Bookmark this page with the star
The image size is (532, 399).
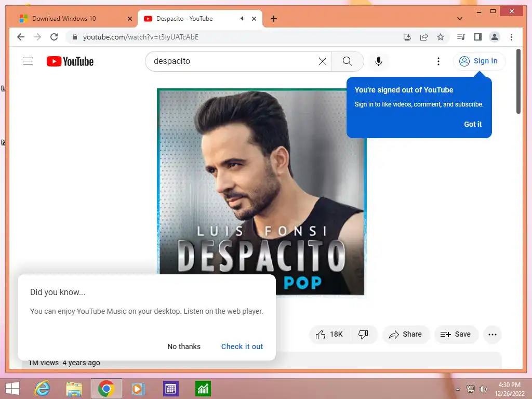click(441, 37)
